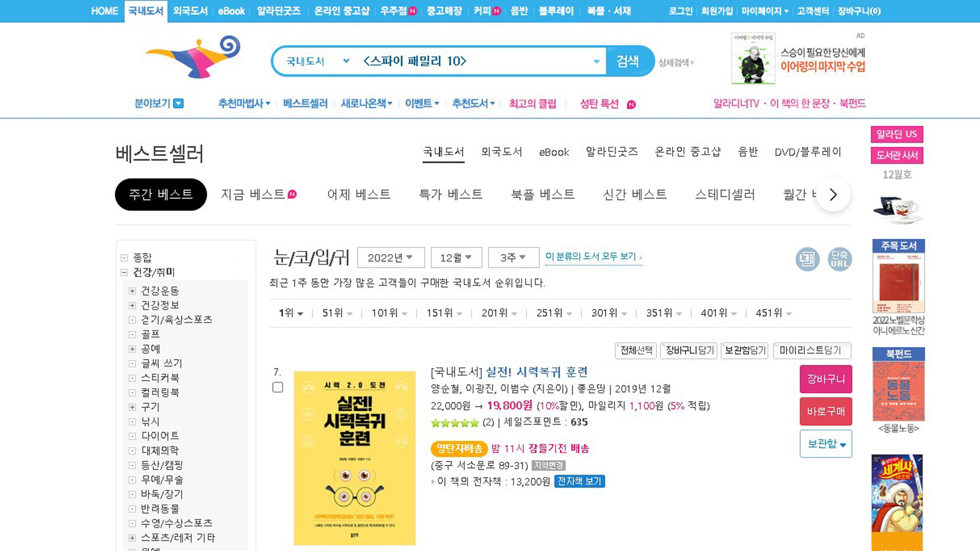Collapse the 건강/취미 category node

(124, 272)
